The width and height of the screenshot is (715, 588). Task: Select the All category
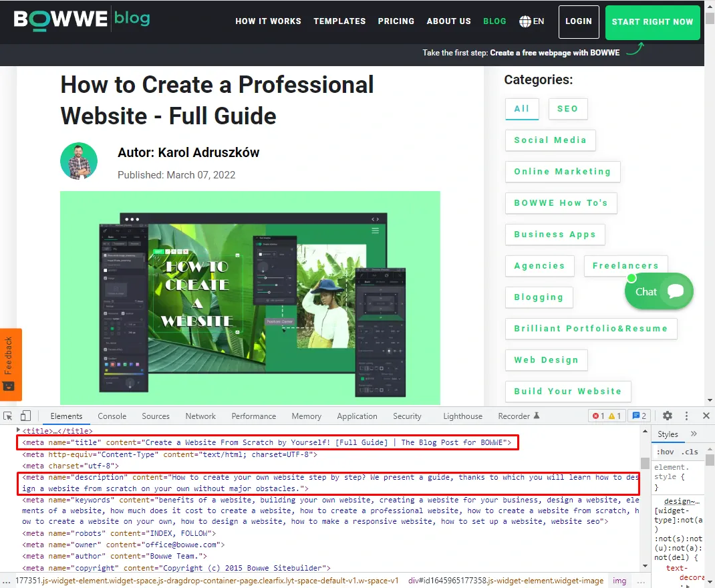(522, 109)
